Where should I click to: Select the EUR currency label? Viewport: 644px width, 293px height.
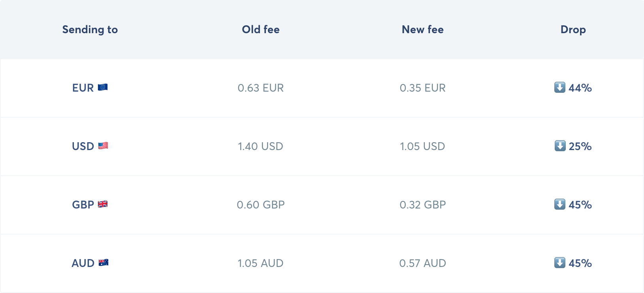click(x=83, y=88)
